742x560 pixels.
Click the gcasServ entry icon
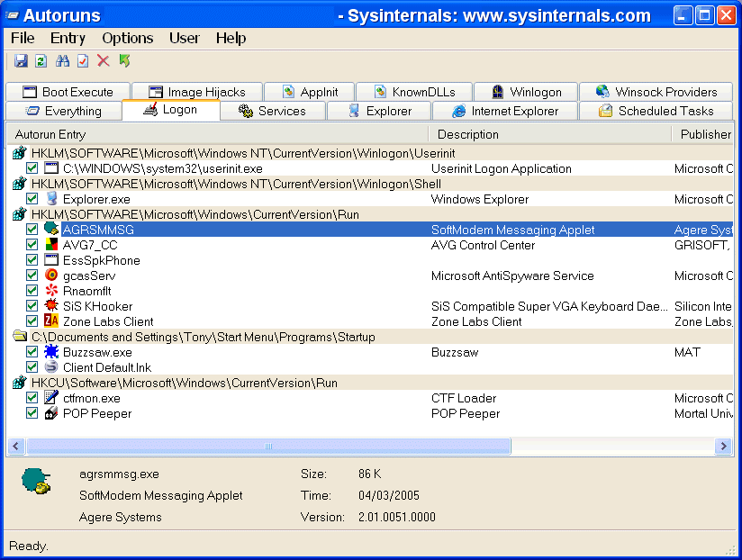tap(51, 275)
